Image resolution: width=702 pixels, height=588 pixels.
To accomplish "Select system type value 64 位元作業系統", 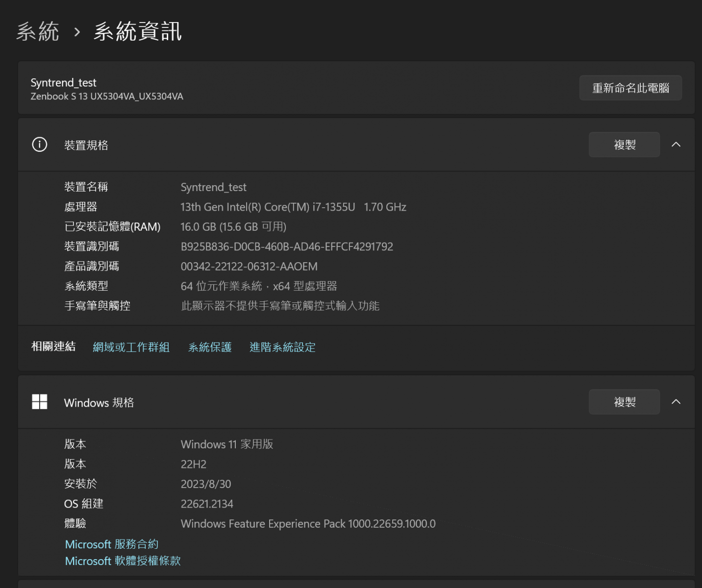I will click(x=222, y=286).
